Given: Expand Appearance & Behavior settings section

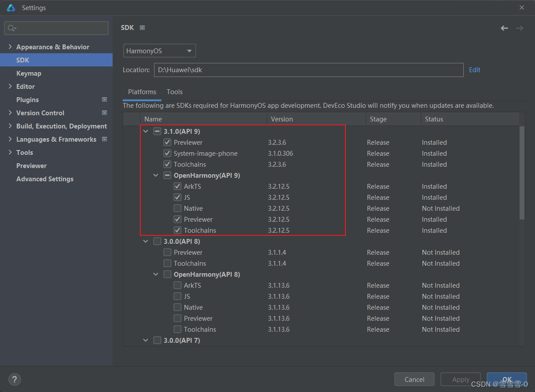Looking at the screenshot, I should coord(10,47).
